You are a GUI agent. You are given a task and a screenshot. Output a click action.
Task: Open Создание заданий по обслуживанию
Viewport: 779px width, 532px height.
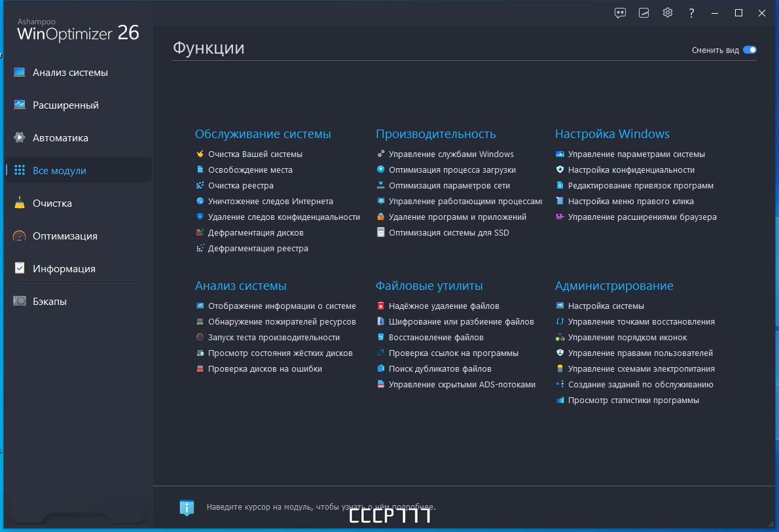pos(640,385)
